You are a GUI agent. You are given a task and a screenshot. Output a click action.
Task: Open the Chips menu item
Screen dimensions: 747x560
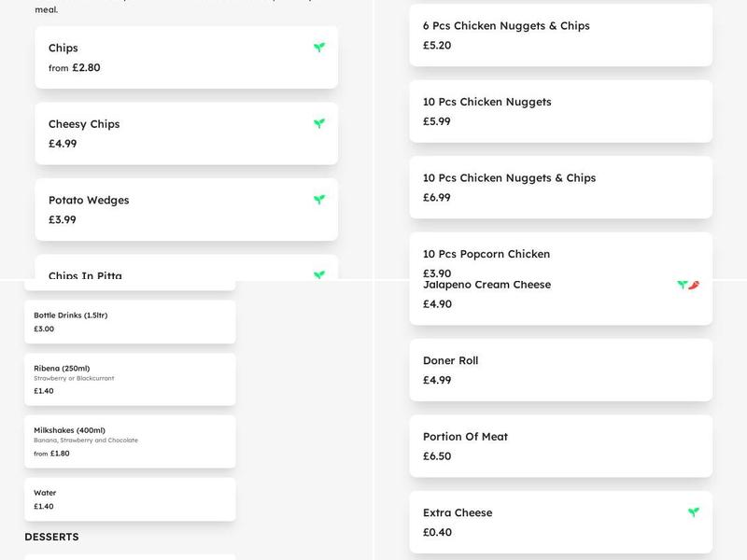pyautogui.click(x=185, y=56)
